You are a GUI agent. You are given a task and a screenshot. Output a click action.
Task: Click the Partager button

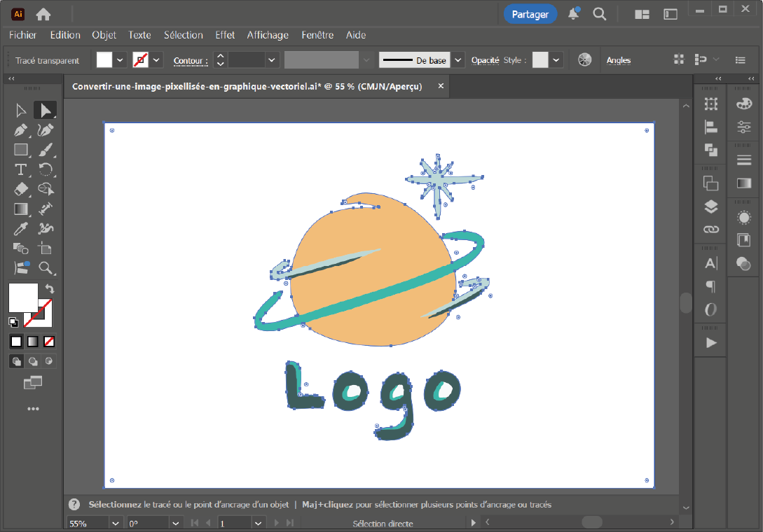pos(530,14)
